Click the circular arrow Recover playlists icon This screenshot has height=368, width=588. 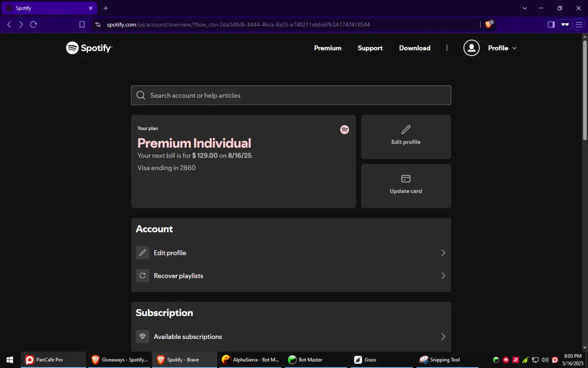[x=142, y=276]
